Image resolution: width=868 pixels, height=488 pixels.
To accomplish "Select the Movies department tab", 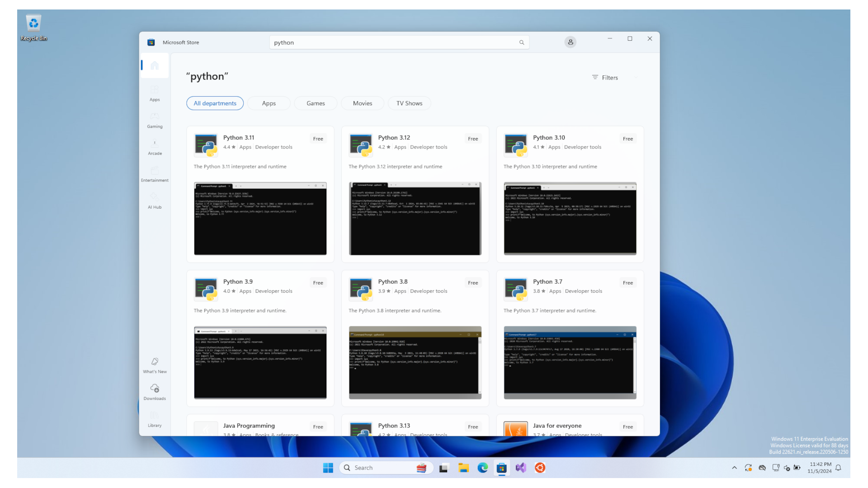I will (x=363, y=103).
